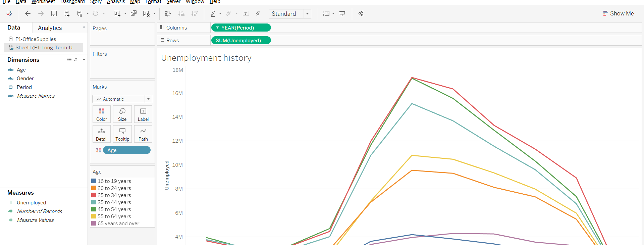Open the Show Me panel
This screenshot has height=245, width=644.
619,13
